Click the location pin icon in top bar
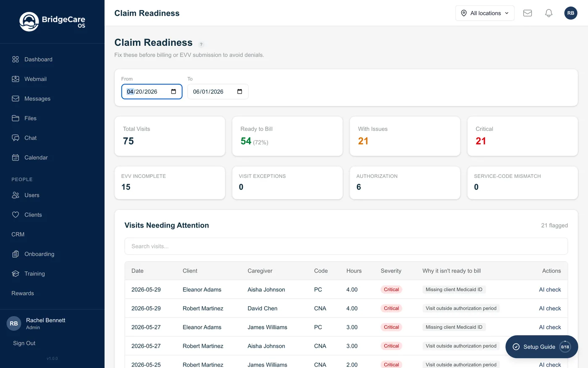 tap(464, 13)
